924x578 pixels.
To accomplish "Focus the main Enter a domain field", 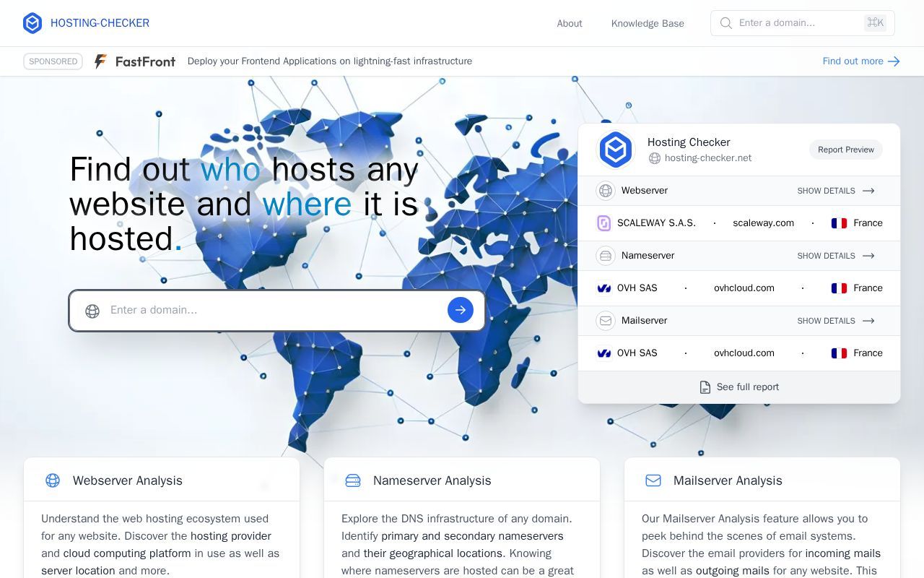I will pyautogui.click(x=277, y=311).
